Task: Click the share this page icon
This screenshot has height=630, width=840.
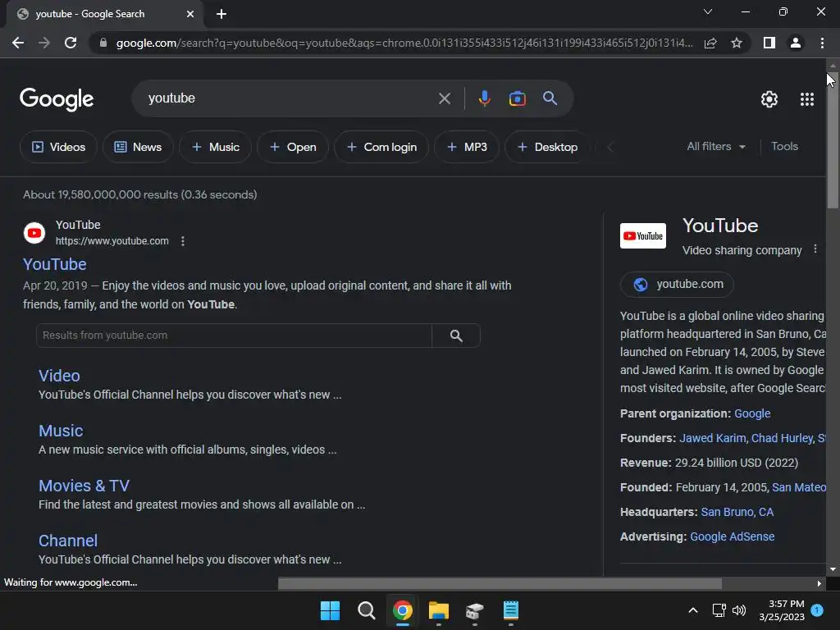Action: pos(710,43)
